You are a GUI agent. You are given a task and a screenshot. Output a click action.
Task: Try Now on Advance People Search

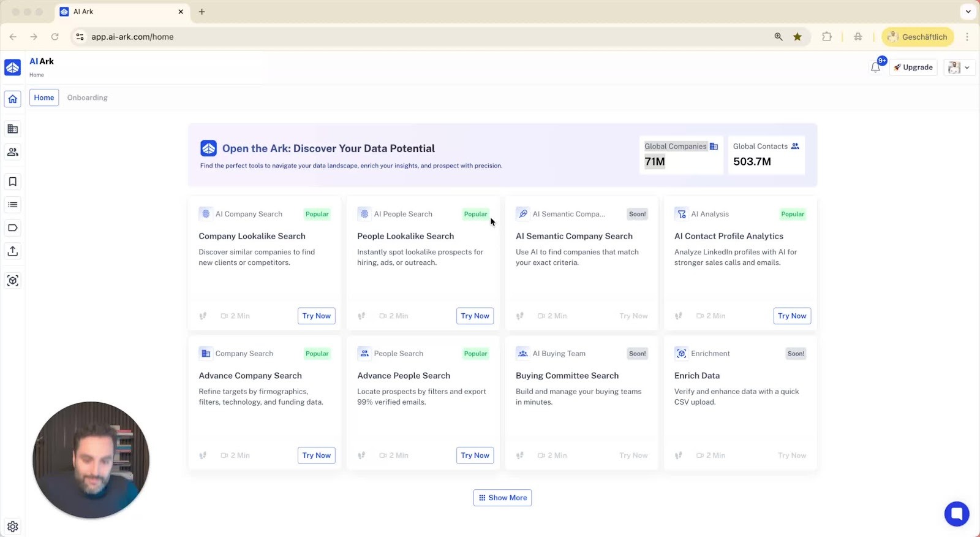(475, 455)
